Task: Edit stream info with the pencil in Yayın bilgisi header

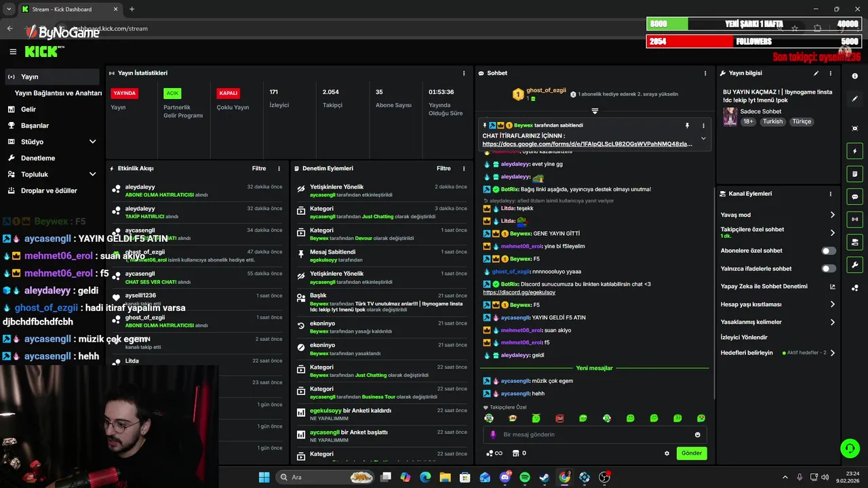Action: [816, 73]
